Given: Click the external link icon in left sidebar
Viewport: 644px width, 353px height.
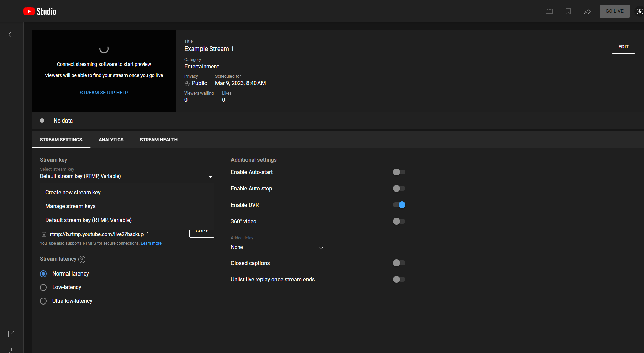Looking at the screenshot, I should tap(11, 334).
